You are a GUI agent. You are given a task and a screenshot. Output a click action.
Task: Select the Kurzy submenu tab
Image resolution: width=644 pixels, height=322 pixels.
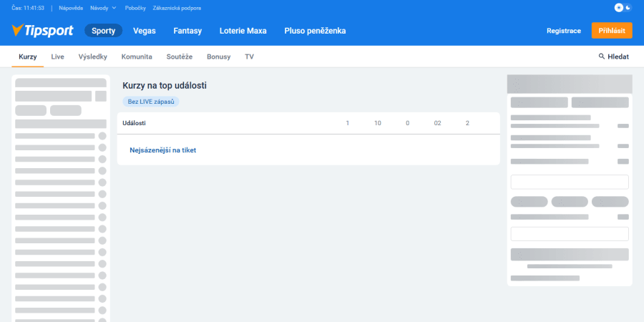coord(27,57)
